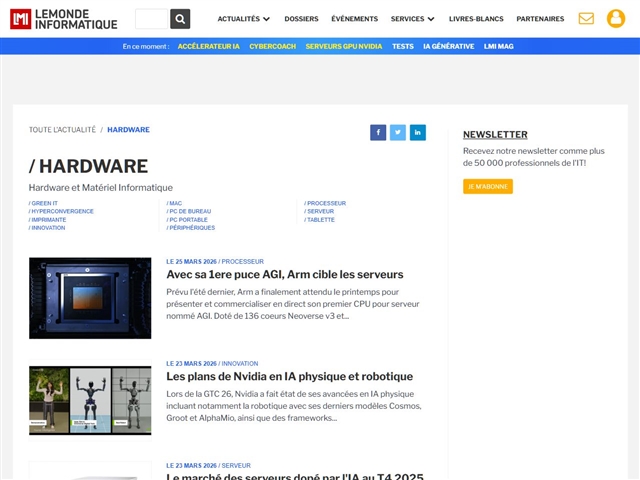Open the Dossiers menu item
This screenshot has width=640, height=480.
301,19
